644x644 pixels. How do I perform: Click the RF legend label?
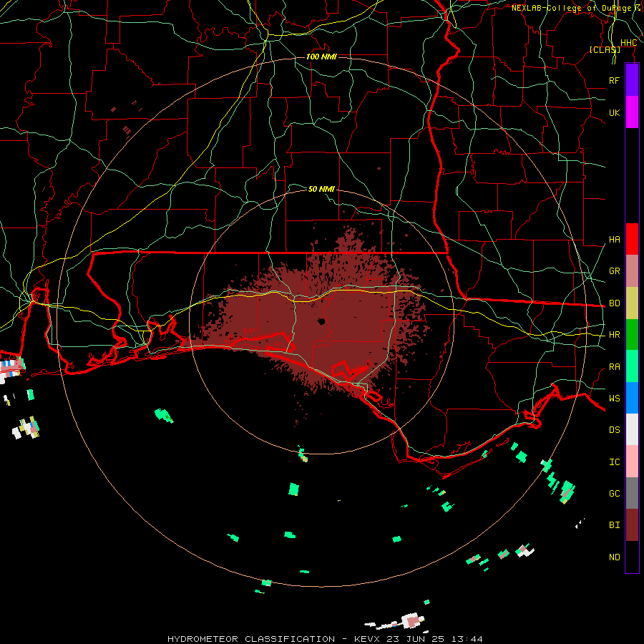(x=614, y=80)
